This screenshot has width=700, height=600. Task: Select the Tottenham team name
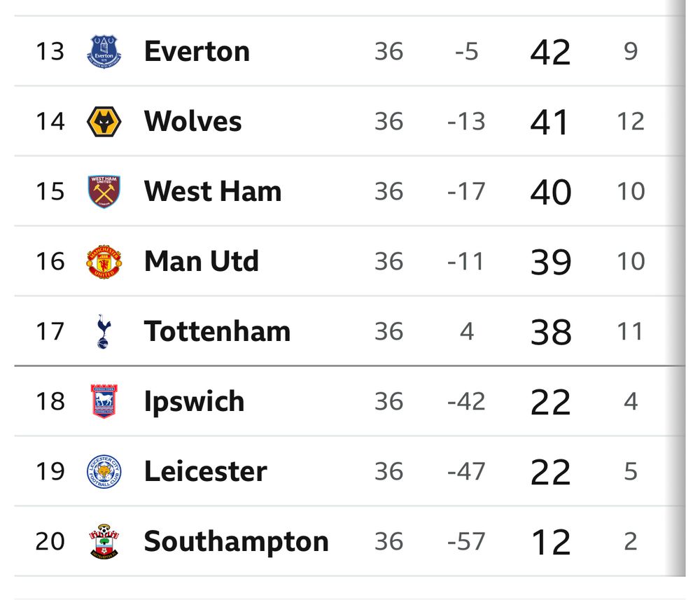(x=217, y=332)
